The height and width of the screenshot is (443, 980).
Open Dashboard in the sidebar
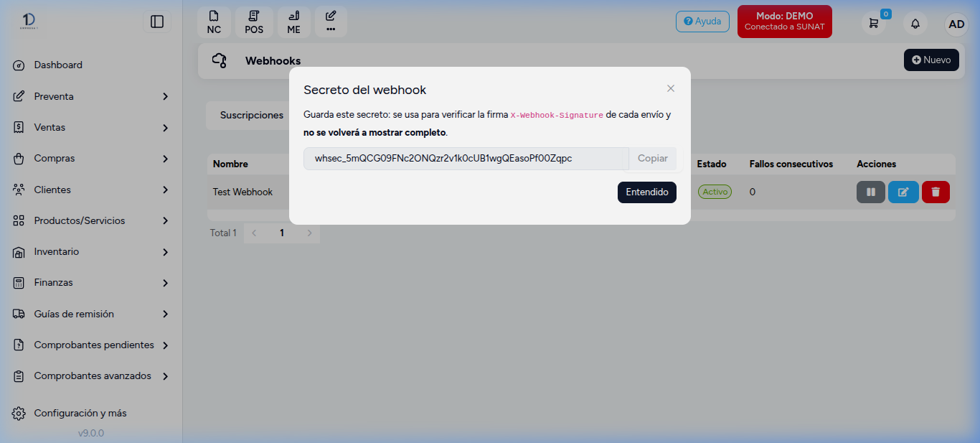click(58, 65)
